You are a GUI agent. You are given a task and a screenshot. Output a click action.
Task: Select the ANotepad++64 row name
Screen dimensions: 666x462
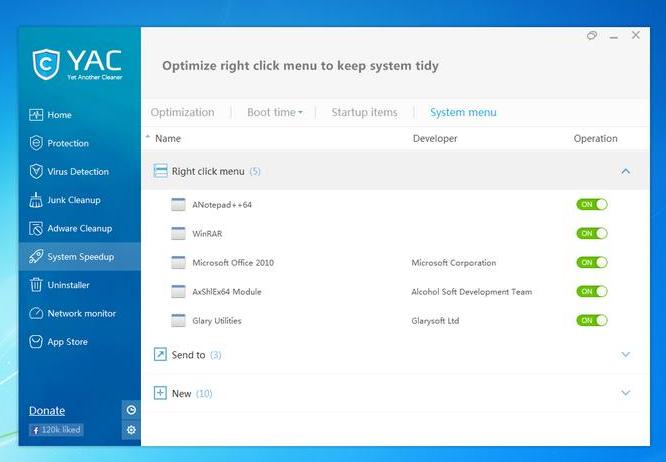tap(222, 205)
